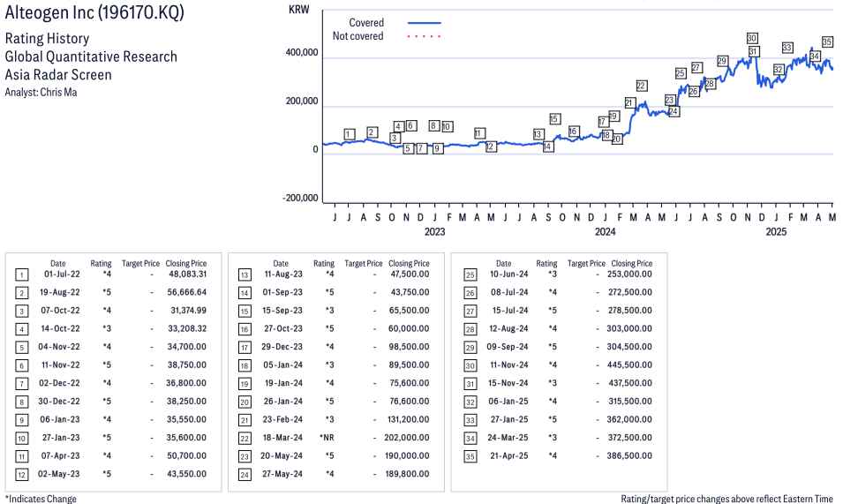Click the 2024 year label under the chart
This screenshot has height=504, width=843.
pos(605,231)
